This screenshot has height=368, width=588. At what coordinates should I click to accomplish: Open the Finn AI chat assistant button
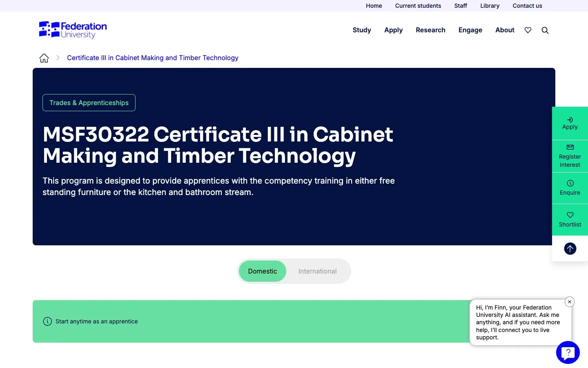coord(568,352)
